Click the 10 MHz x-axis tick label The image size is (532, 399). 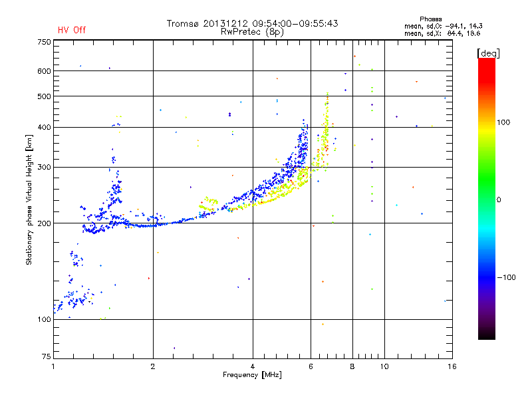(384, 366)
